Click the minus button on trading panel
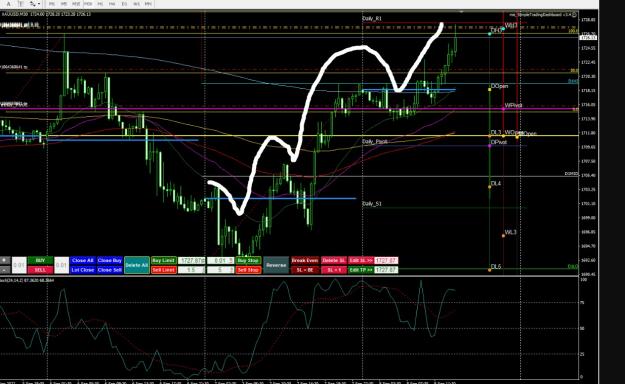 [x=5, y=270]
